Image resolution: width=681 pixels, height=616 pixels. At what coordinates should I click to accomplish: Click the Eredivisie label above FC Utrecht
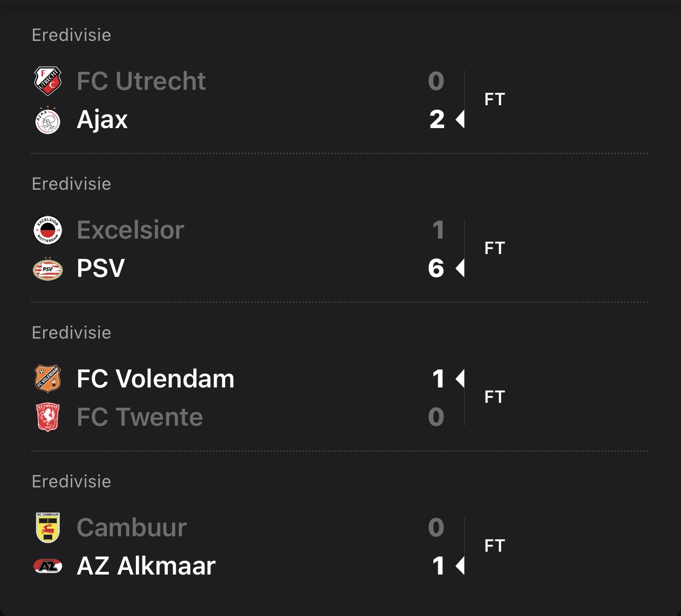(72, 35)
